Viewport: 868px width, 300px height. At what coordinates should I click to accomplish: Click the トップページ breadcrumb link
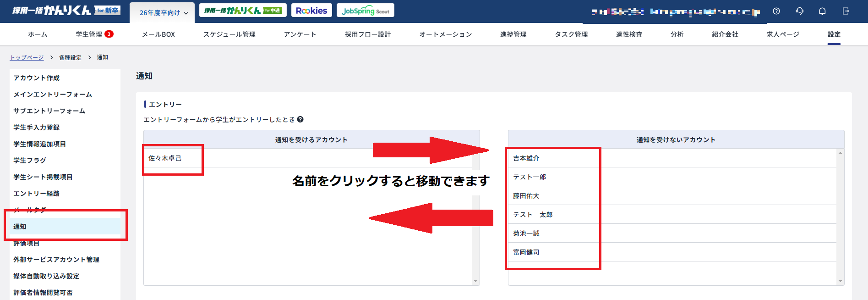27,57
